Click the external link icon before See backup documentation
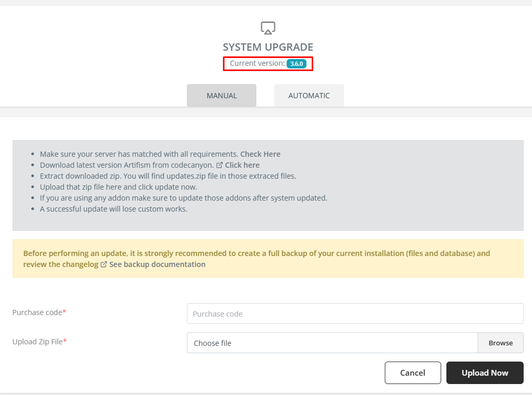 pos(104,264)
